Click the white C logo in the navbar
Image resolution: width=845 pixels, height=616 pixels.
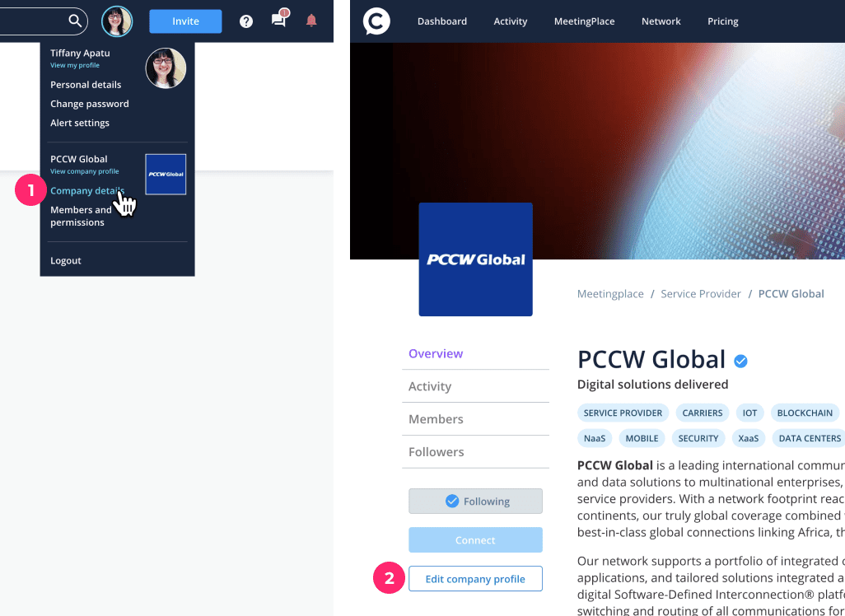point(377,21)
